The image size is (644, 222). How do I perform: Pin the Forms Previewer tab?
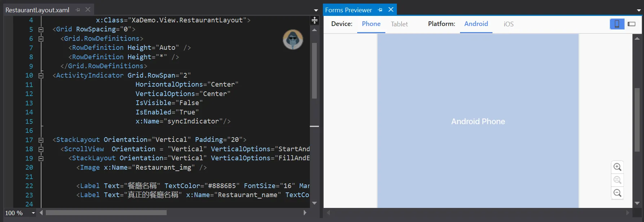380,10
